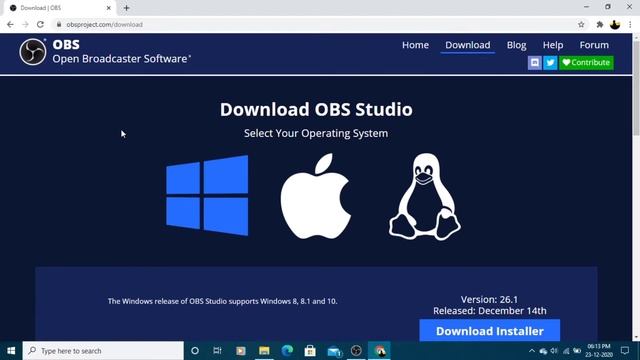The image size is (640, 360).
Task: Click the browser forward arrow
Action: coord(25,24)
